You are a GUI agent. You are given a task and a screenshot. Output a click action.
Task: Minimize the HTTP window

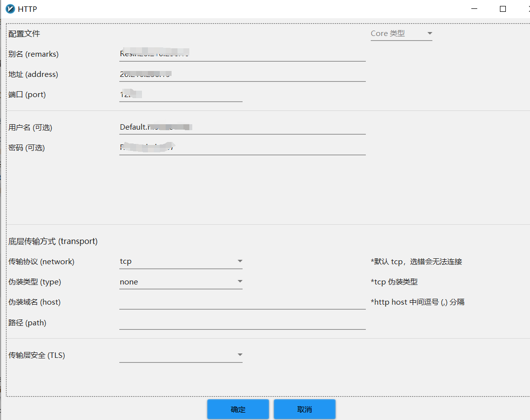(x=474, y=9)
